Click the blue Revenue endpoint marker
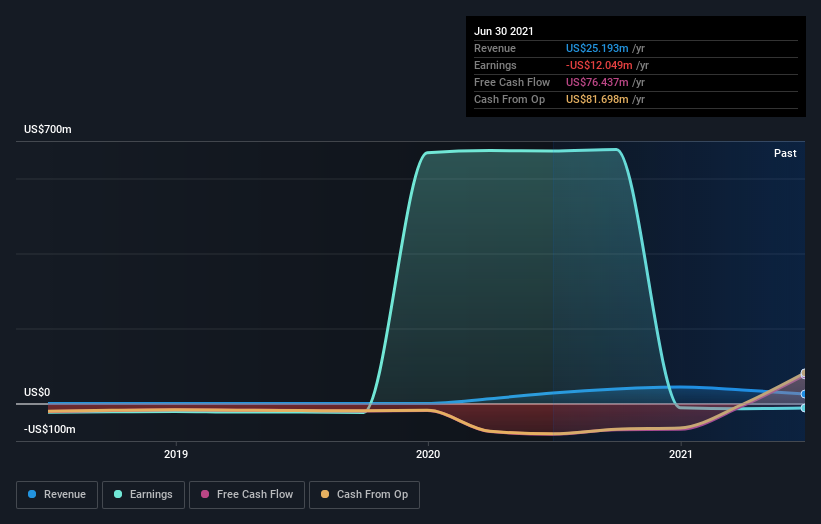The image size is (821, 524). (804, 394)
